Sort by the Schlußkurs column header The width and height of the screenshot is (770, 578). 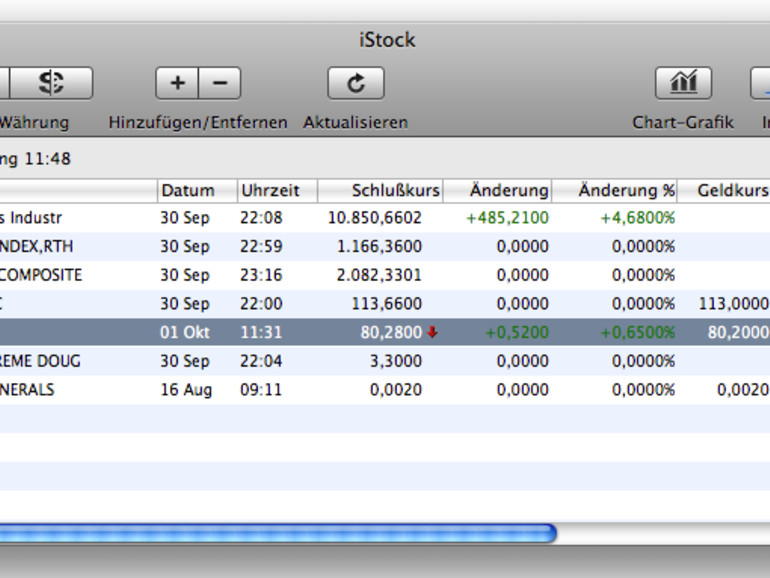(x=381, y=191)
